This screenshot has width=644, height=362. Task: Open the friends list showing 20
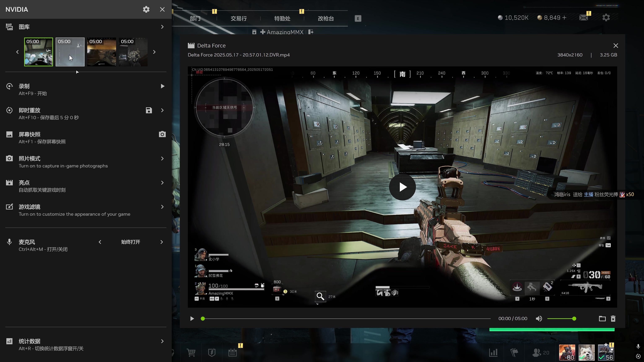pos(541,353)
